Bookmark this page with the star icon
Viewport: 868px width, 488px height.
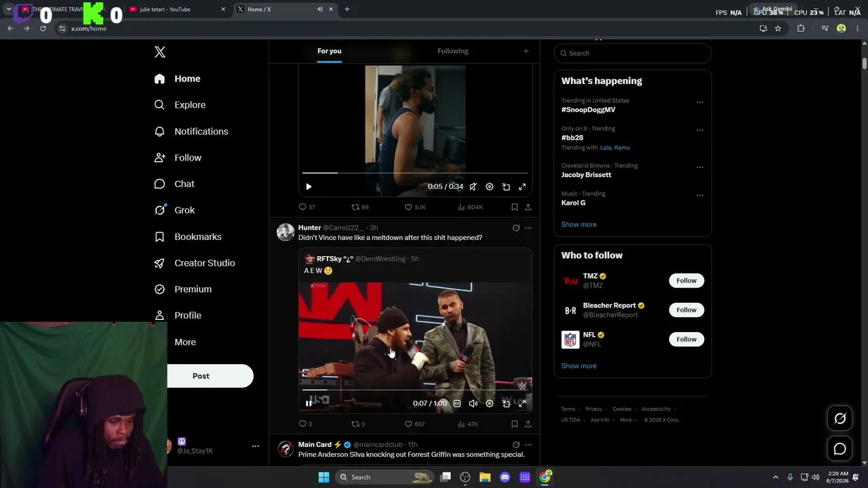pyautogui.click(x=778, y=28)
